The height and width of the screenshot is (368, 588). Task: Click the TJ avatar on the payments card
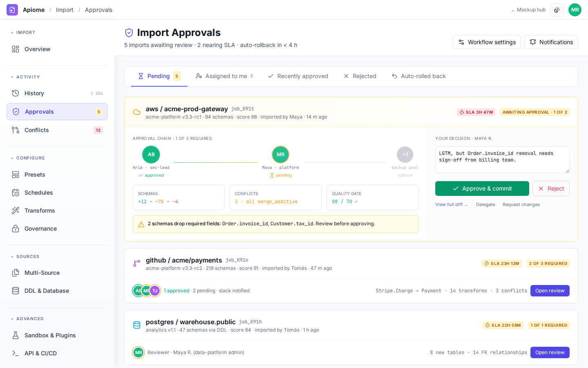(155, 291)
